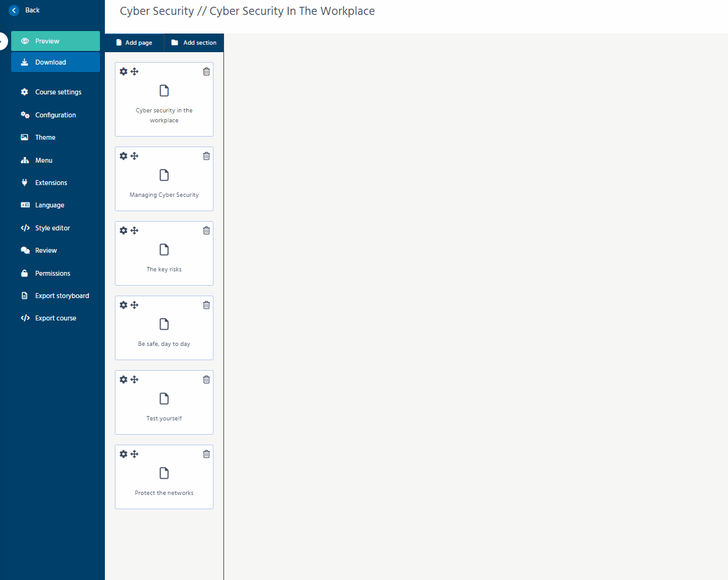Delete the 'Protect the networks' page
The image size is (728, 580).
207,454
